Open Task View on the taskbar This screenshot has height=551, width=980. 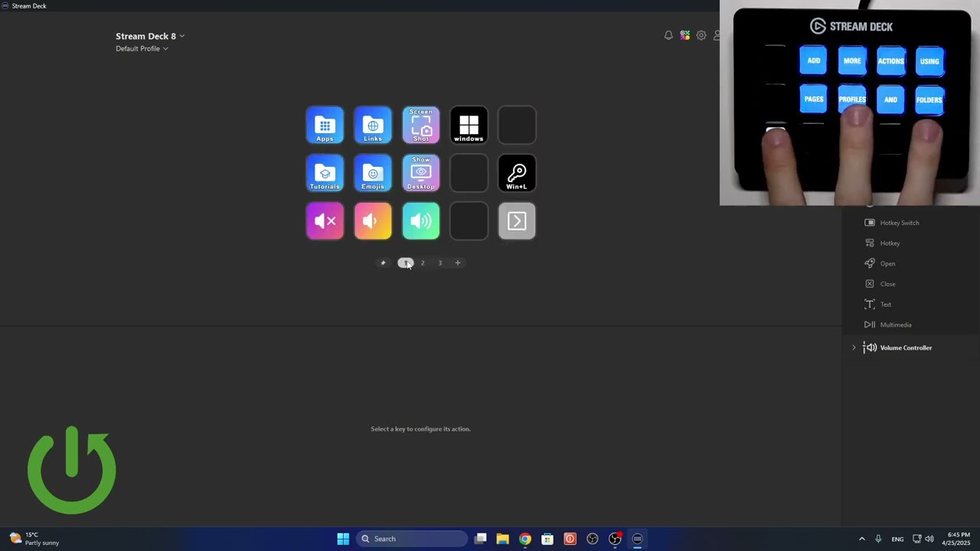click(x=481, y=539)
